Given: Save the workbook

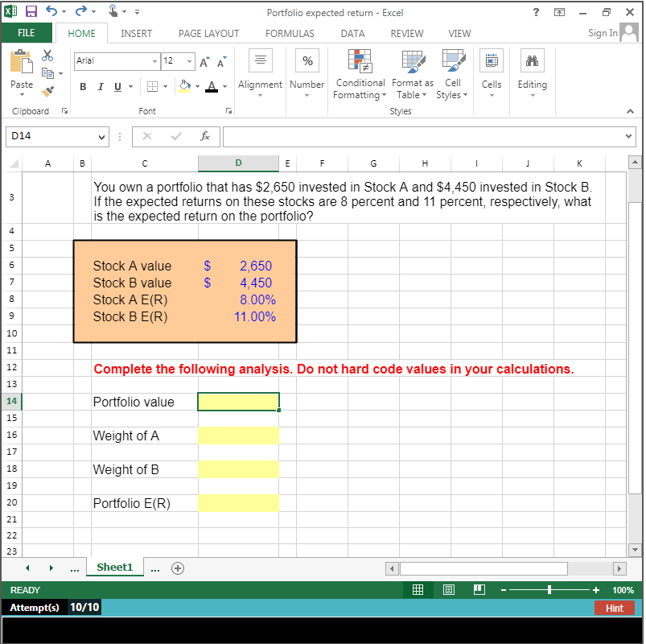Looking at the screenshot, I should click(x=31, y=10).
